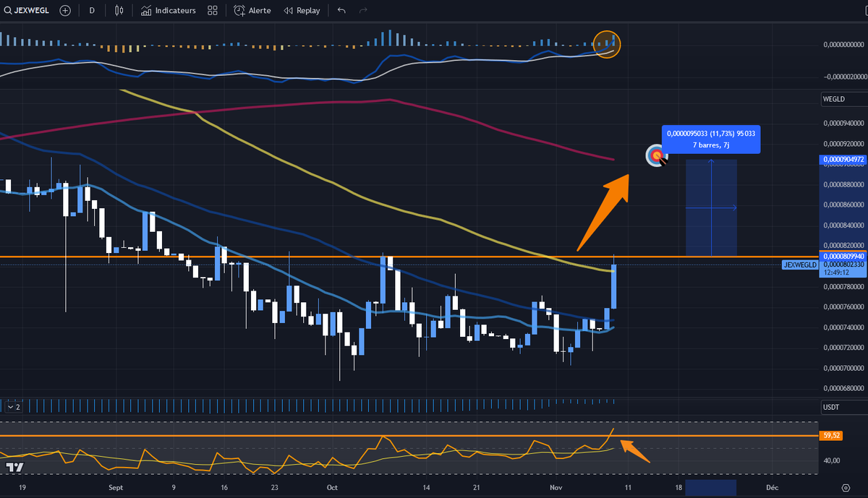Click the Nov date on time axis

click(x=556, y=487)
